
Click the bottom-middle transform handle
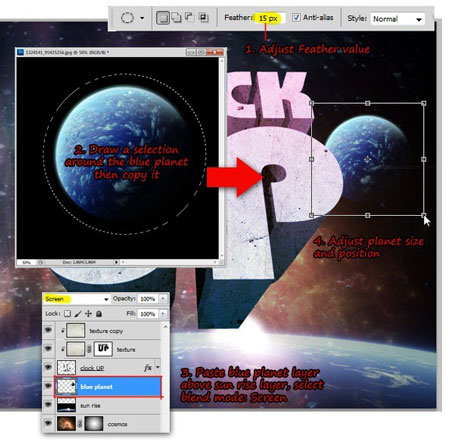(367, 215)
